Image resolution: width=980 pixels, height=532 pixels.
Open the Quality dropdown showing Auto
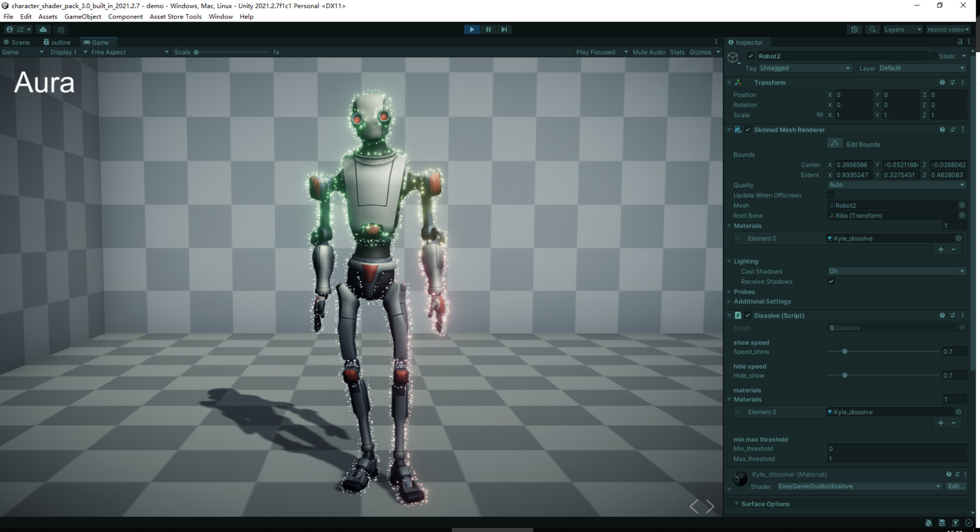[897, 185]
